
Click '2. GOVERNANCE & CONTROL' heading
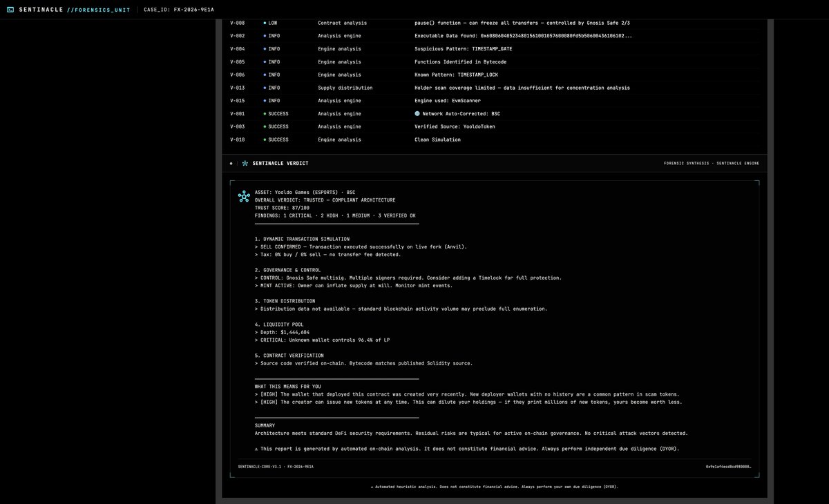pyautogui.click(x=287, y=270)
